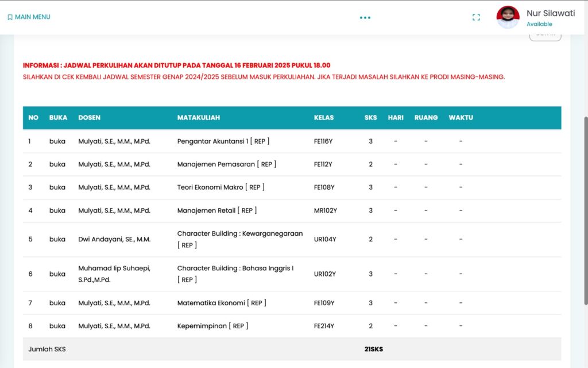Viewport: 588px width, 368px height.
Task: Click the red INFORMASI schedule closing notice
Action: (x=177, y=66)
